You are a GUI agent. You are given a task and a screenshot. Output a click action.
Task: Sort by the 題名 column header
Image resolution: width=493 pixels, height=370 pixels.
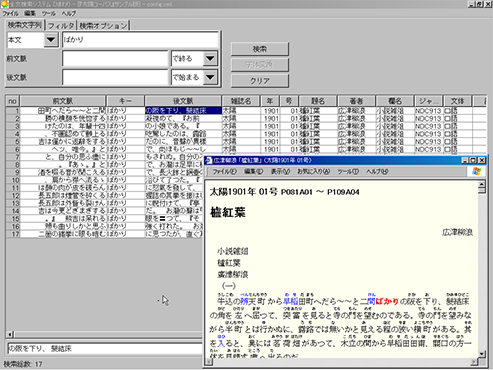click(318, 101)
